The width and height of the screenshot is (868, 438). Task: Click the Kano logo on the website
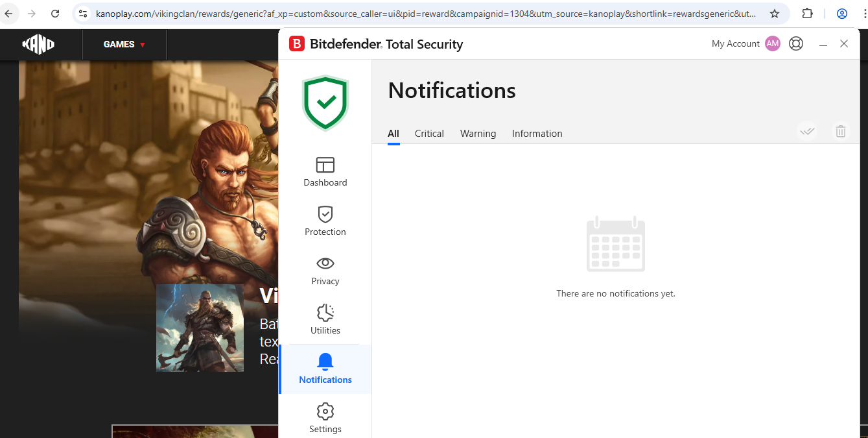[x=38, y=44]
